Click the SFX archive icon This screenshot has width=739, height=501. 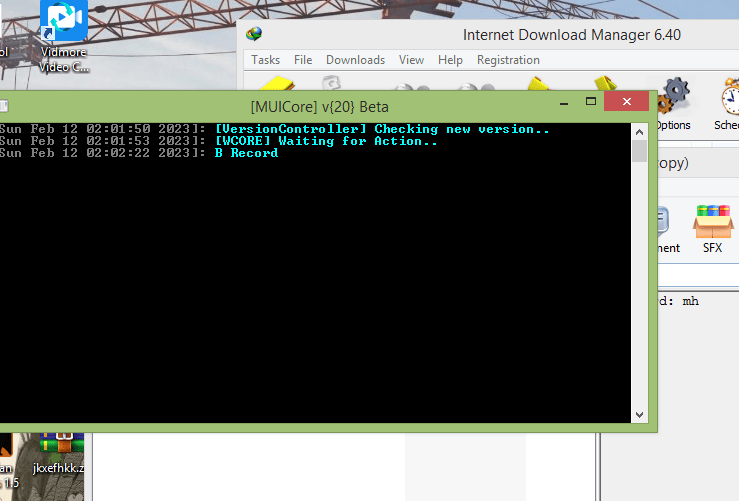coord(713,230)
